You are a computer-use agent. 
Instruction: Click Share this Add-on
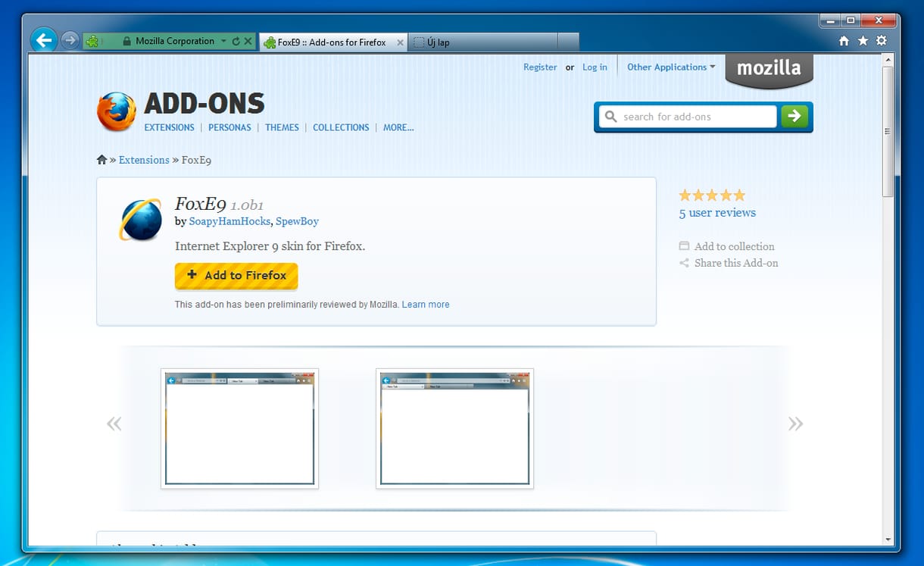click(x=729, y=263)
